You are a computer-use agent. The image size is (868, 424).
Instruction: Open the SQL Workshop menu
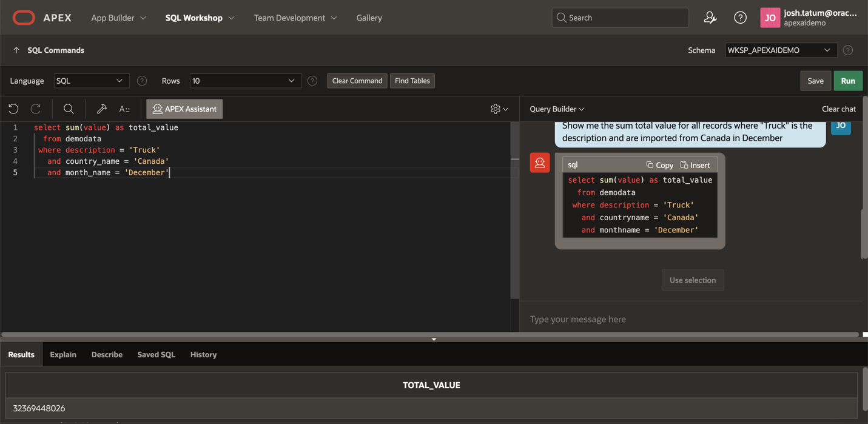[200, 18]
